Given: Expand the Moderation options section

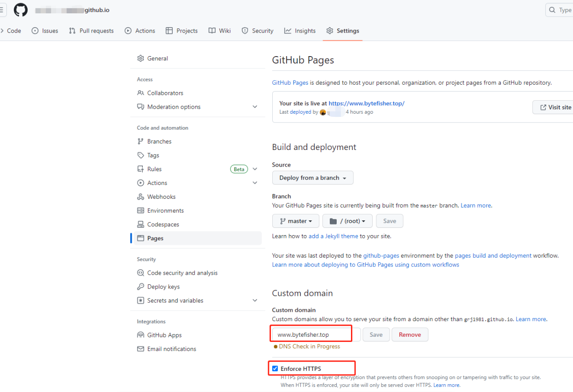Looking at the screenshot, I should click(x=255, y=107).
